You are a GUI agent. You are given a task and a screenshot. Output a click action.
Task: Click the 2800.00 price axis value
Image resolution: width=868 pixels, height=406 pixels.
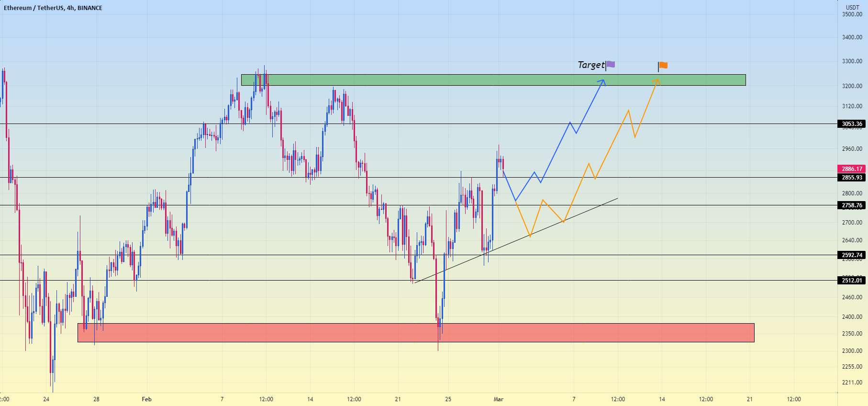[852, 193]
